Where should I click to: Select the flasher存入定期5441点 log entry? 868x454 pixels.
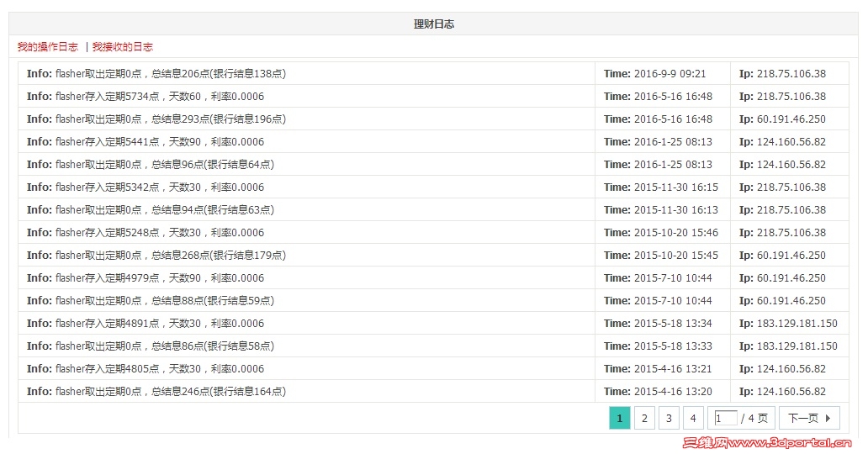tap(160, 142)
